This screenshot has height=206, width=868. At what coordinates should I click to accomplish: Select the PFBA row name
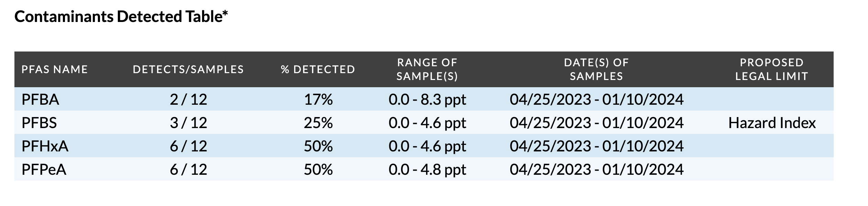41,100
